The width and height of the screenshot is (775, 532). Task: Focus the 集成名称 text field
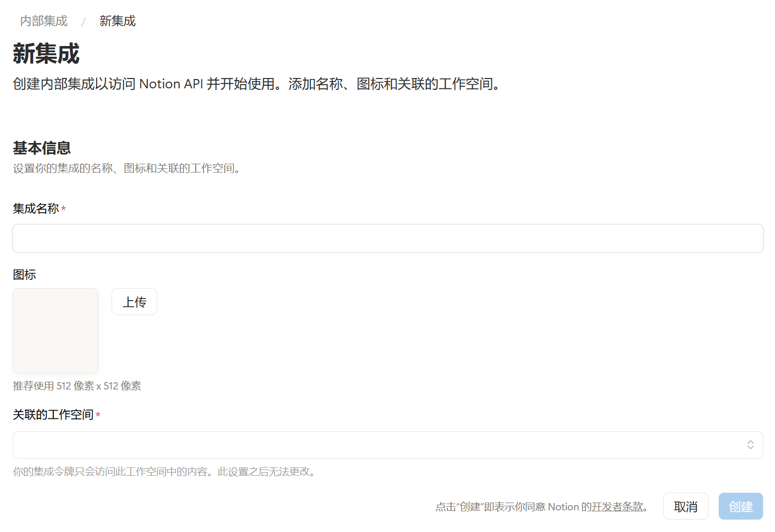coord(388,238)
